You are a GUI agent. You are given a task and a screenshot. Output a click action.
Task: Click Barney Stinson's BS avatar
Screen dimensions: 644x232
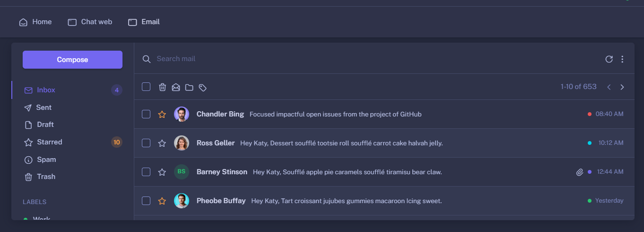pyautogui.click(x=182, y=172)
